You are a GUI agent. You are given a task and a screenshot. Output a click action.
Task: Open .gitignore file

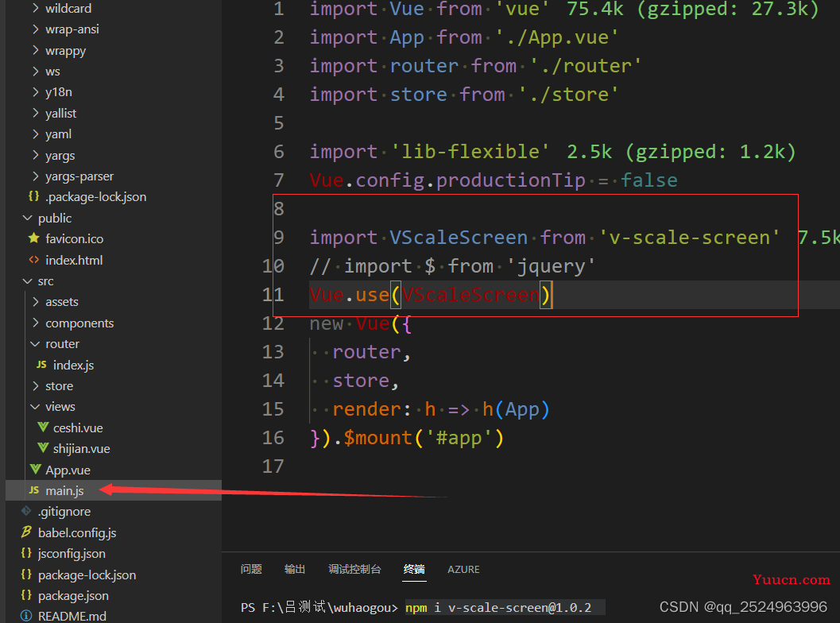point(64,512)
